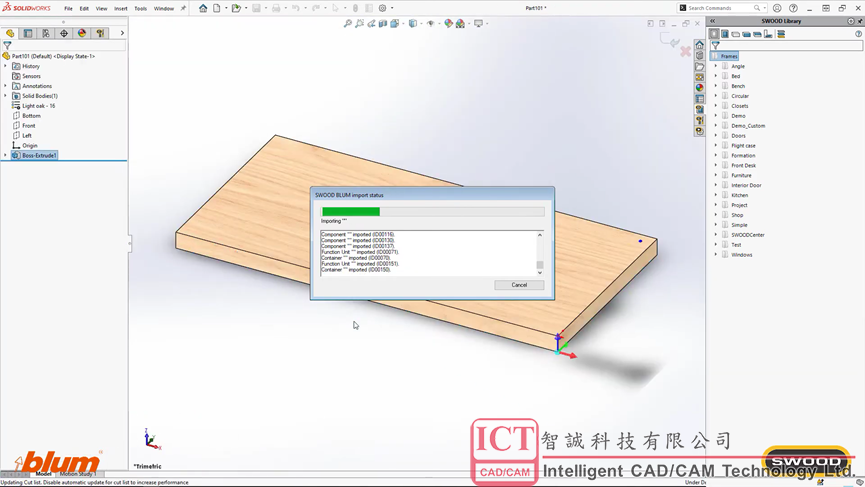Open the View menu
Image resolution: width=865 pixels, height=487 pixels.
click(x=102, y=8)
